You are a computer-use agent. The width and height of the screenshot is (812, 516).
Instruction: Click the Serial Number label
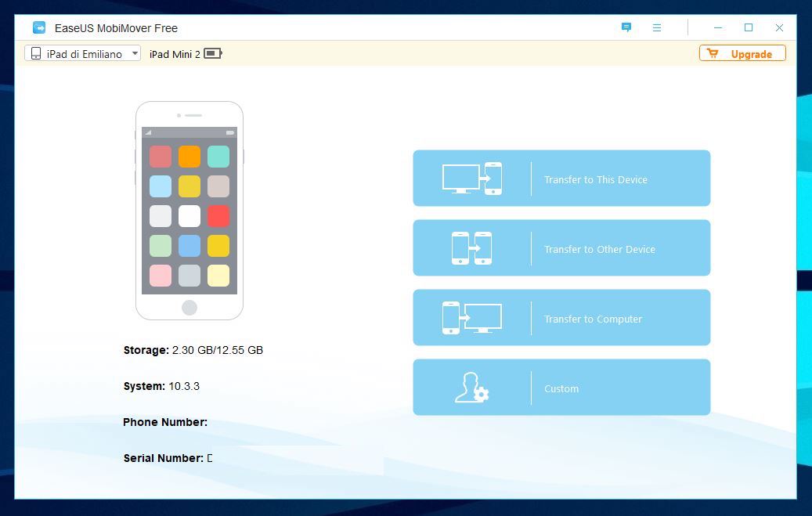click(x=164, y=458)
